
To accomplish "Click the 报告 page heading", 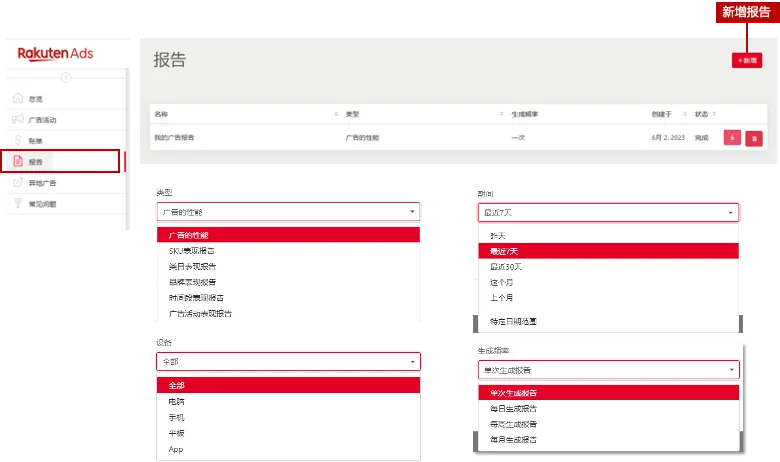I will click(170, 60).
